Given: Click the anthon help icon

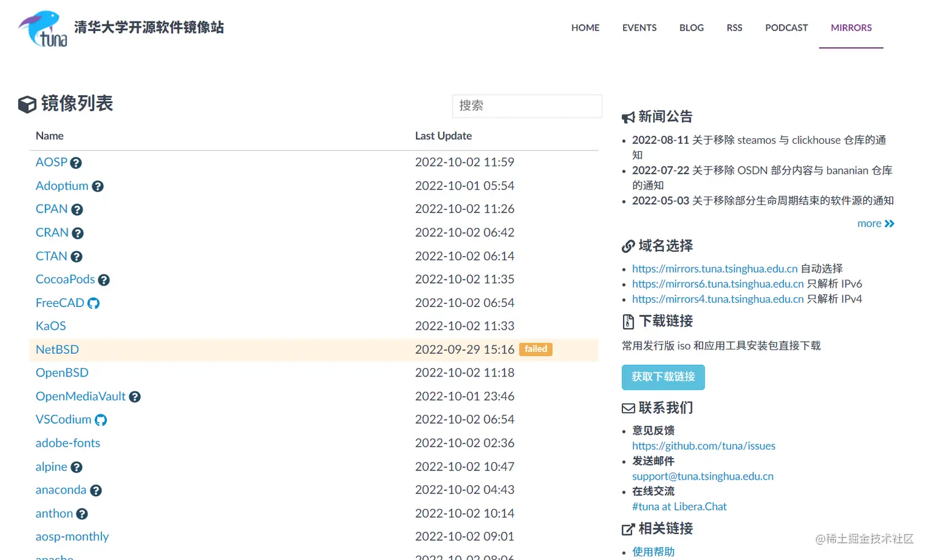Looking at the screenshot, I should tap(82, 514).
